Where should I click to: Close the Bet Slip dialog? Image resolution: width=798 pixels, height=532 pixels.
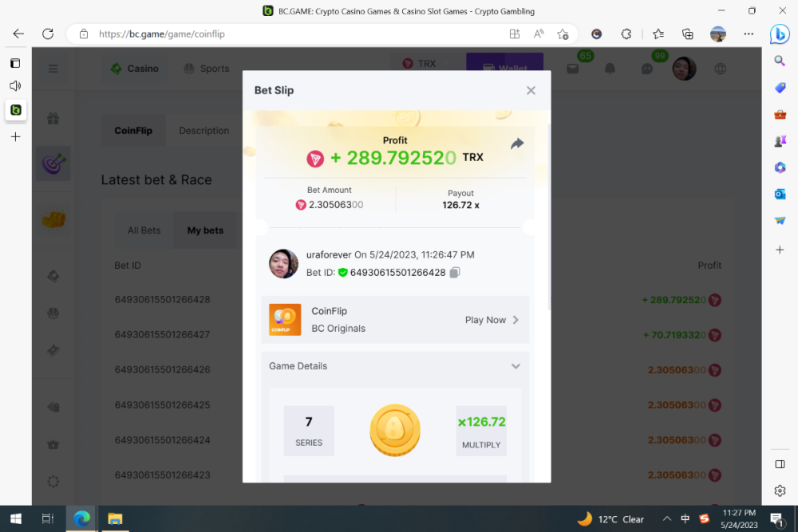tap(531, 91)
